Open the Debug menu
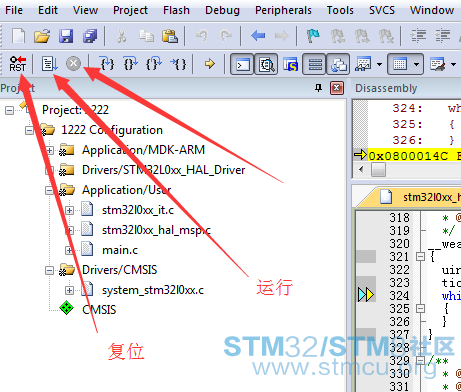The height and width of the screenshot is (392, 461). point(222,10)
